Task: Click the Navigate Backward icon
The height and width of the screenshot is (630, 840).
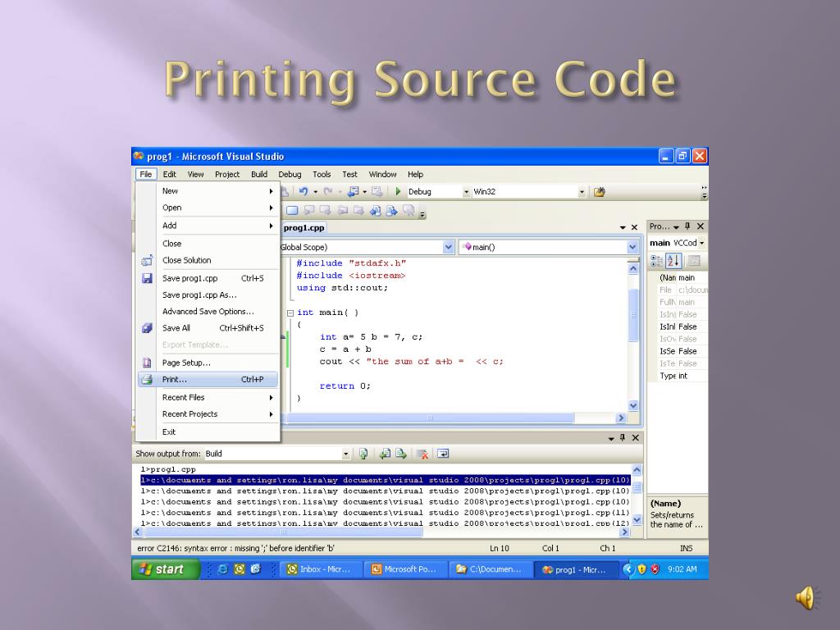Action: click(x=353, y=191)
